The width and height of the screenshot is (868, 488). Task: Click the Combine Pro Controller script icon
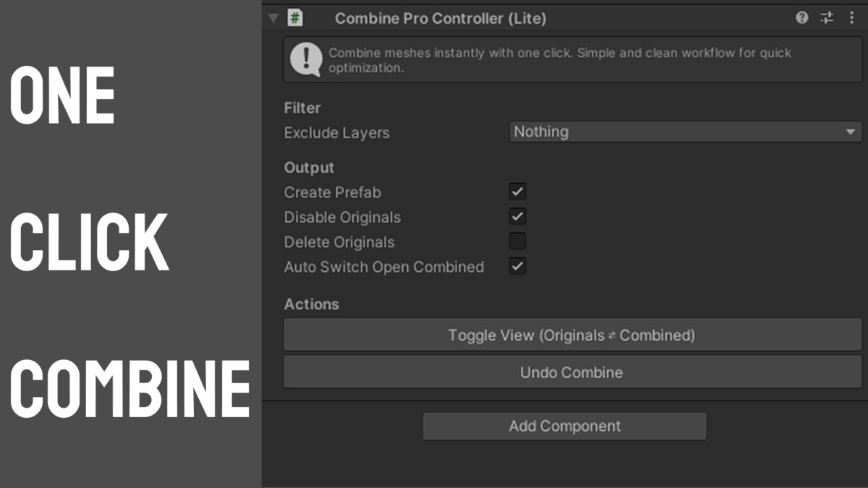click(294, 18)
